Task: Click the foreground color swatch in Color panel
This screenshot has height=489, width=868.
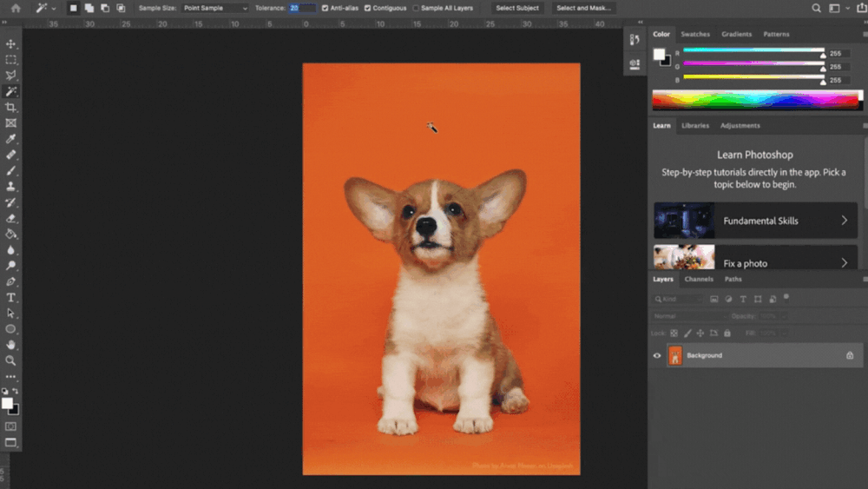Action: point(659,54)
